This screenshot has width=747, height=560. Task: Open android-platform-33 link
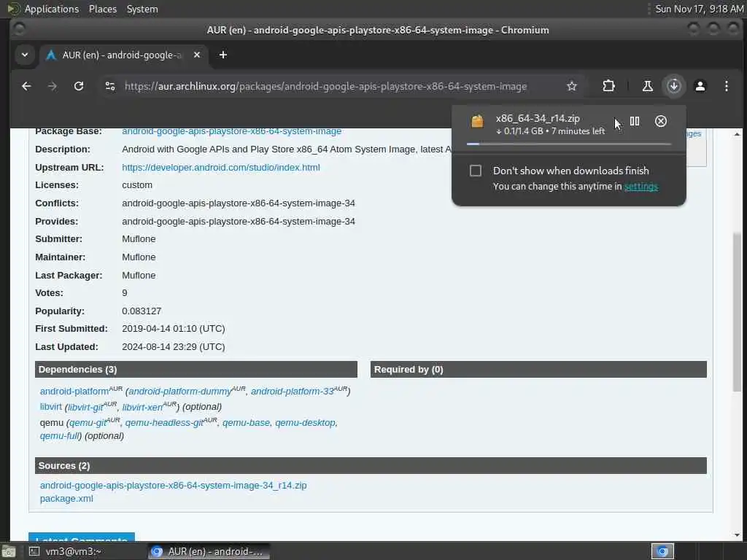coord(292,391)
